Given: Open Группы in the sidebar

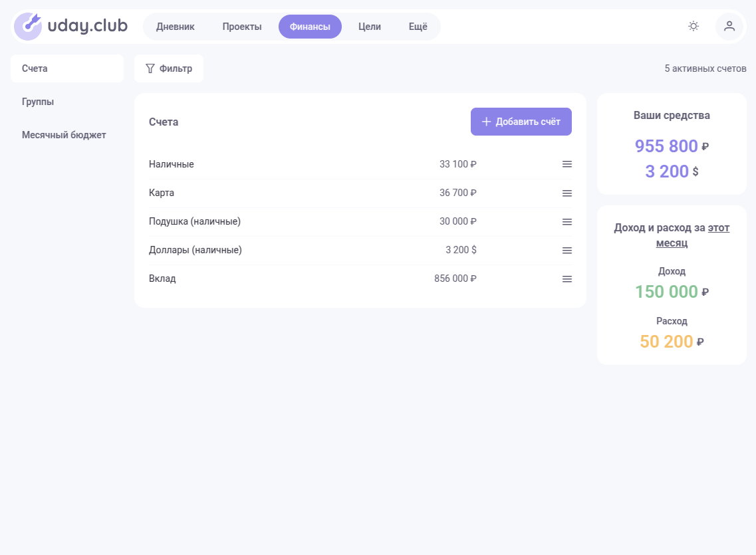Looking at the screenshot, I should coord(38,102).
